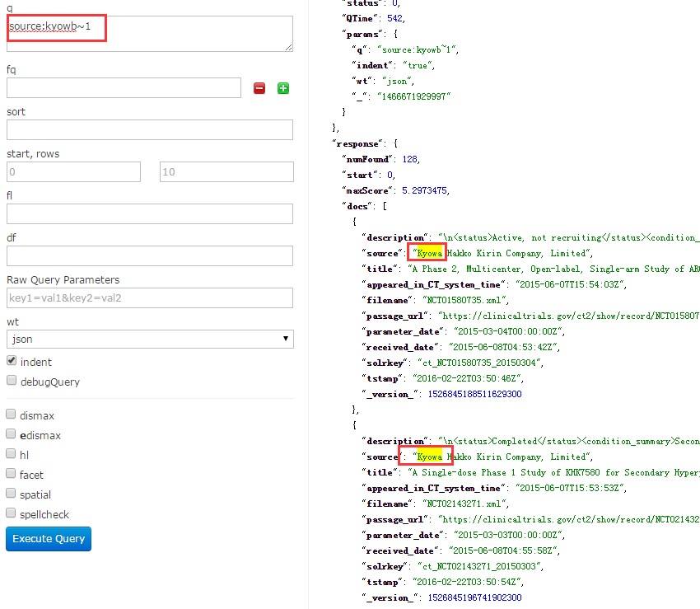Image resolution: width=700 pixels, height=609 pixels.
Task: Check the spatial option
Action: tap(11, 493)
